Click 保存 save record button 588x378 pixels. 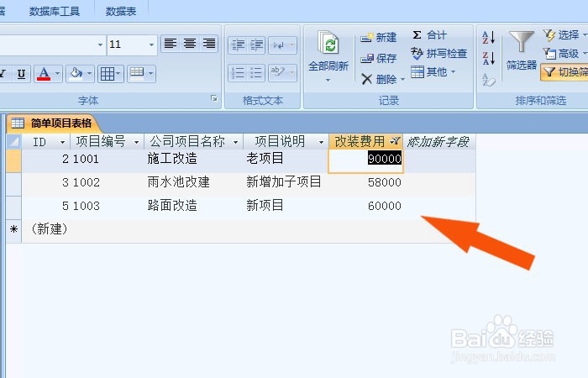pyautogui.click(x=378, y=59)
